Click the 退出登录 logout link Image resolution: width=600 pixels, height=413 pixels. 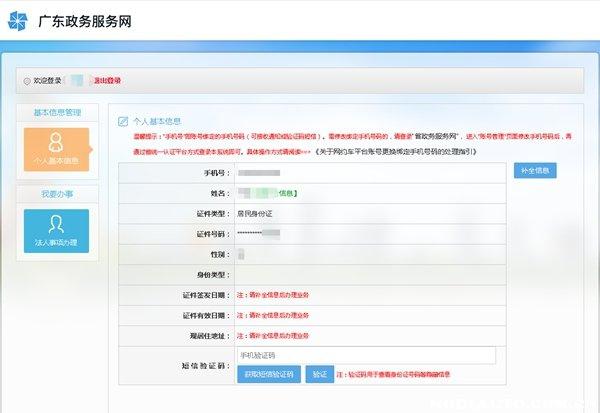click(x=108, y=81)
